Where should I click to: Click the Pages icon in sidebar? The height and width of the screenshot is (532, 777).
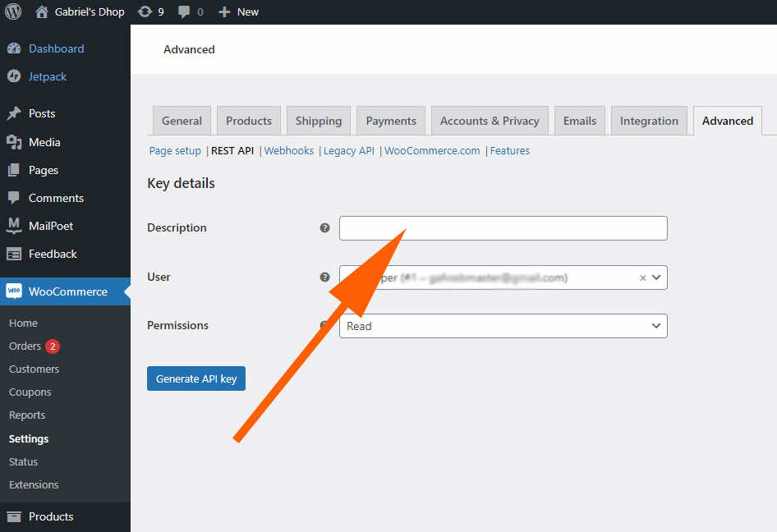click(14, 171)
